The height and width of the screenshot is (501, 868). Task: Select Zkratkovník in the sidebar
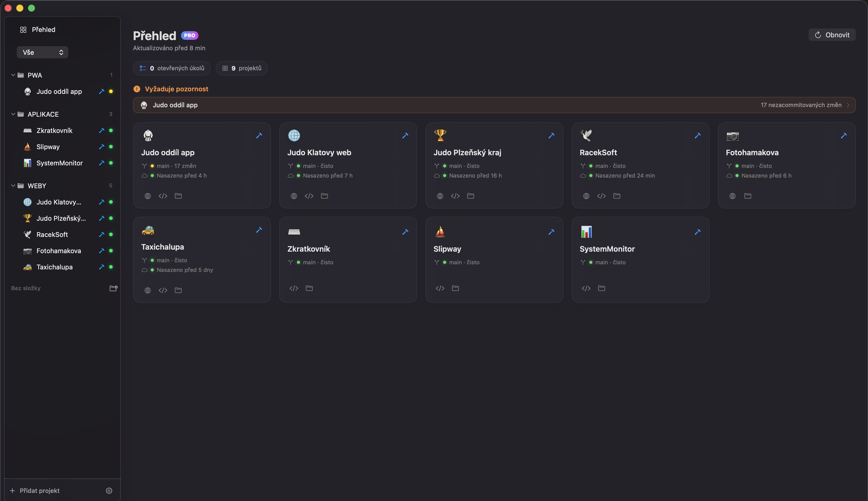point(54,130)
